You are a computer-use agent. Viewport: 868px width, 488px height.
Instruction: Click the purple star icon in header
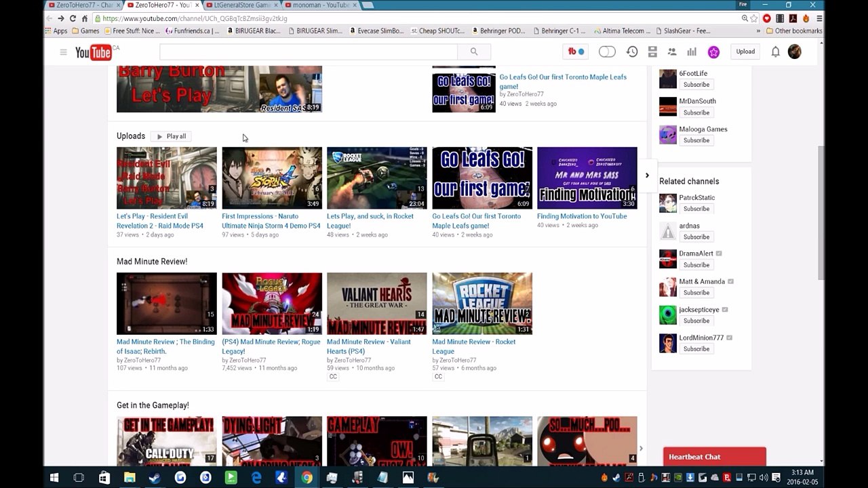pos(713,52)
